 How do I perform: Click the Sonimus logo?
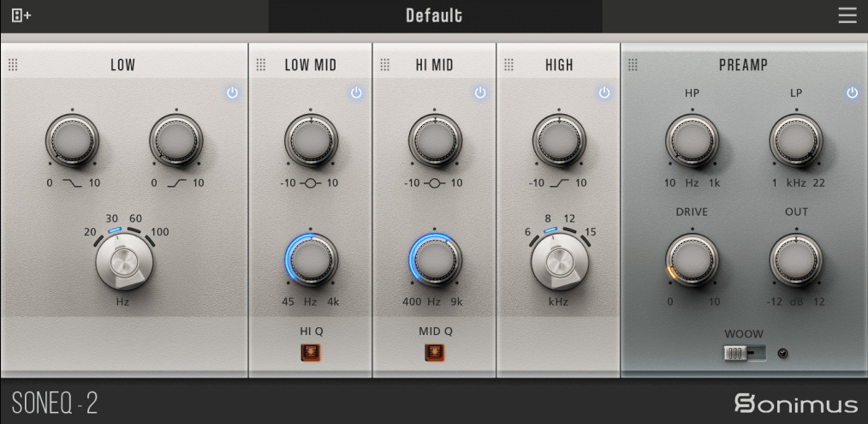(795, 403)
